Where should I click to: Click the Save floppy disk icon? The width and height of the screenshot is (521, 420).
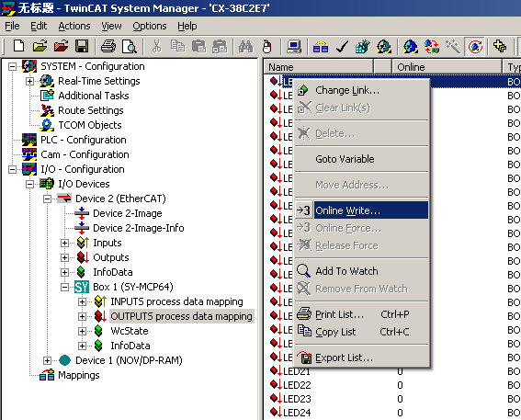coord(82,46)
